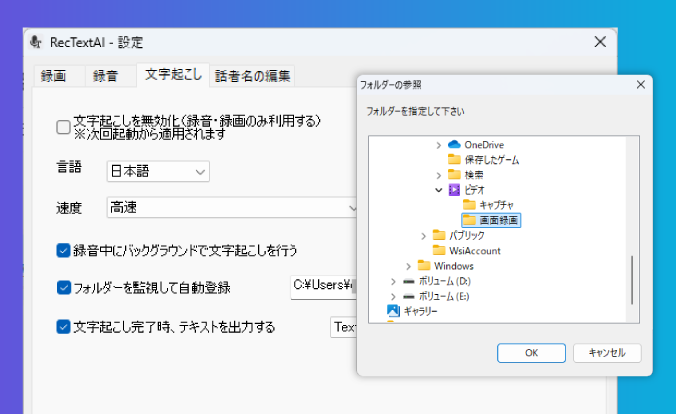The image size is (676, 414).
Task: Click the ビデオ video folder icon
Action: (454, 189)
